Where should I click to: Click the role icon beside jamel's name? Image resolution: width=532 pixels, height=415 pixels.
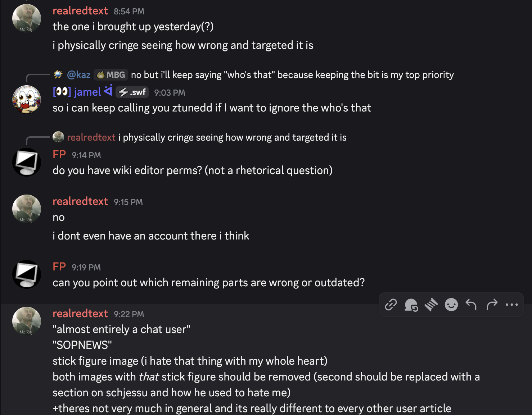[108, 91]
